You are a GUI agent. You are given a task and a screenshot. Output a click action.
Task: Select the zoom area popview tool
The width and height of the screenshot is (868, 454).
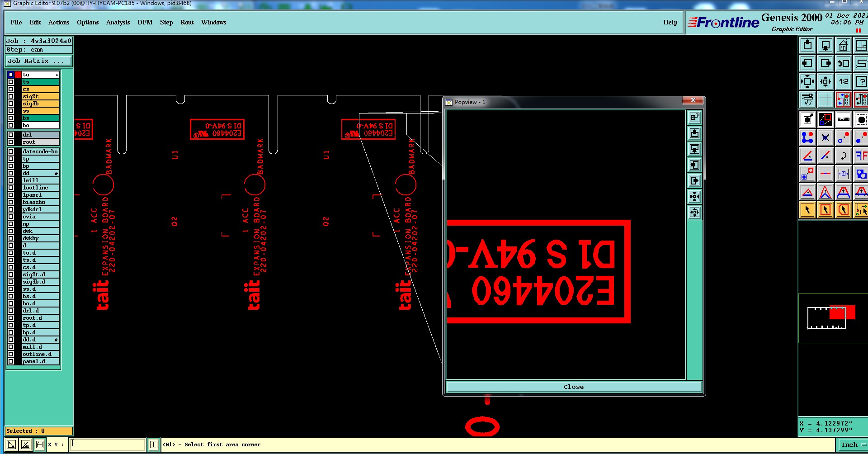(x=826, y=119)
